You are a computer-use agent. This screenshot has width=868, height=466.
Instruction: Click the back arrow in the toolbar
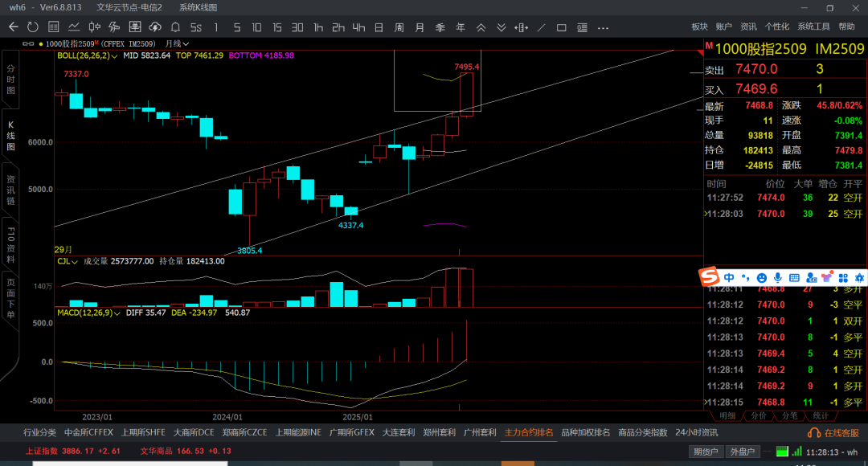[x=14, y=27]
